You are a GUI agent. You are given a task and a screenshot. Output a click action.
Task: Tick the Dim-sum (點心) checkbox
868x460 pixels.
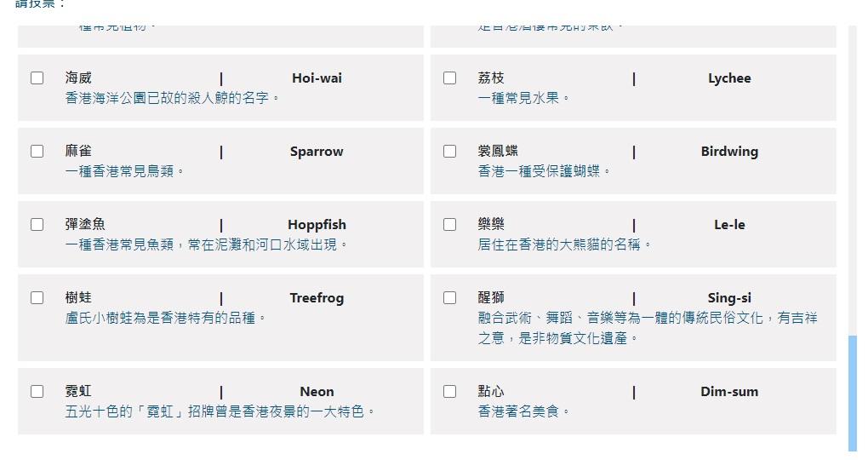[x=450, y=392]
